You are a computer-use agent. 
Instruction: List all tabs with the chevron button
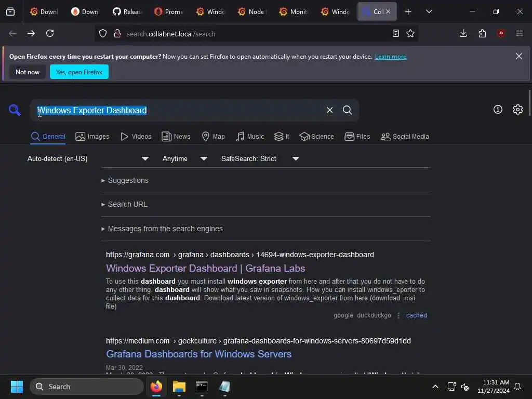429,12
